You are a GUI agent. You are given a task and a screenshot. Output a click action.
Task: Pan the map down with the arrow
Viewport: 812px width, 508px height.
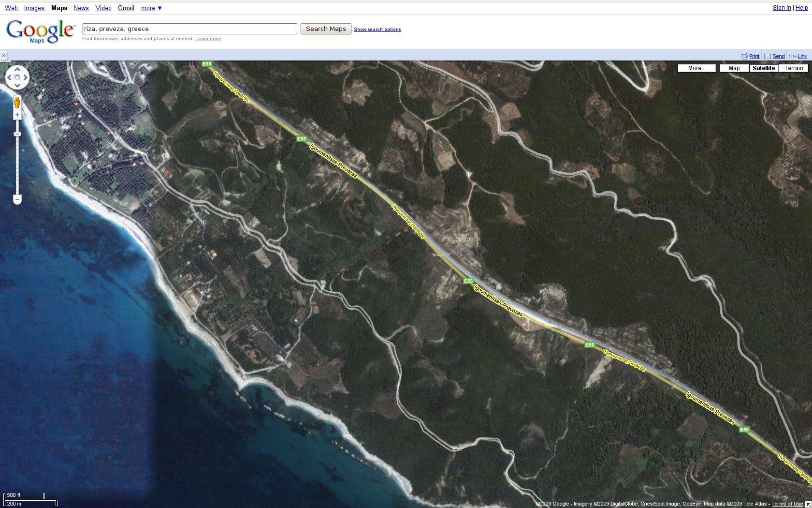pyautogui.click(x=17, y=86)
